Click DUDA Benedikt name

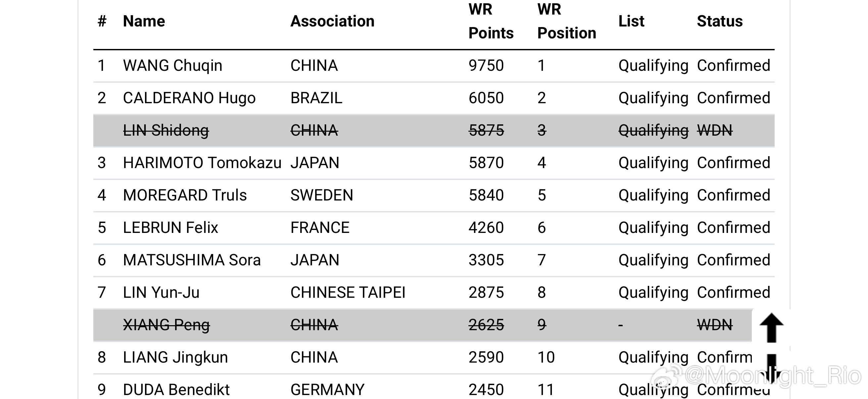[x=176, y=390]
